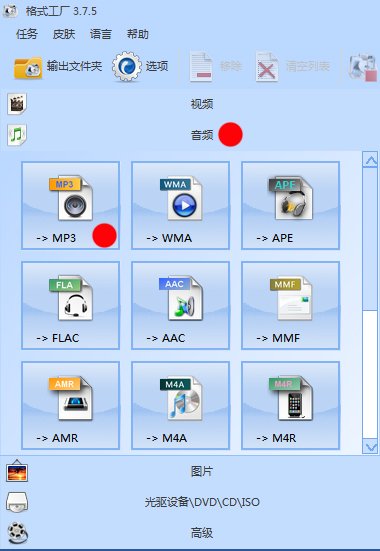Click the 清空列表 clear-list icon
The width and height of the screenshot is (380, 551).
(x=266, y=66)
